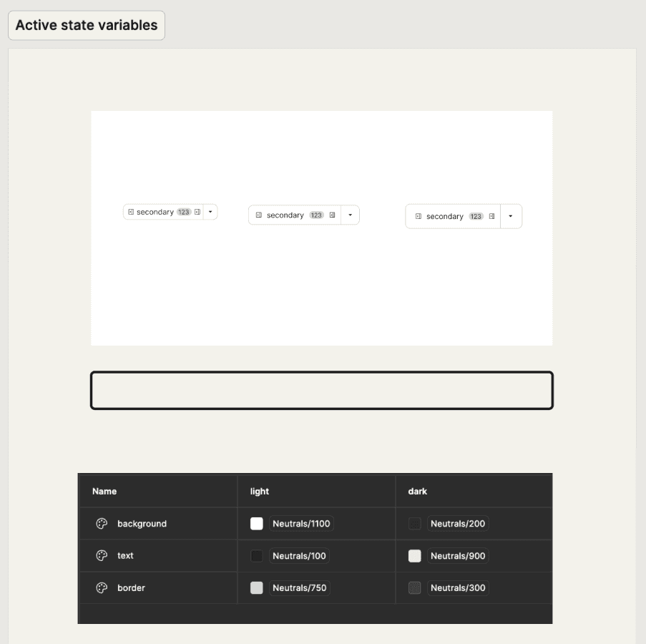The width and height of the screenshot is (646, 644).
Task: Click the 'Name' column header
Action: tap(104, 491)
